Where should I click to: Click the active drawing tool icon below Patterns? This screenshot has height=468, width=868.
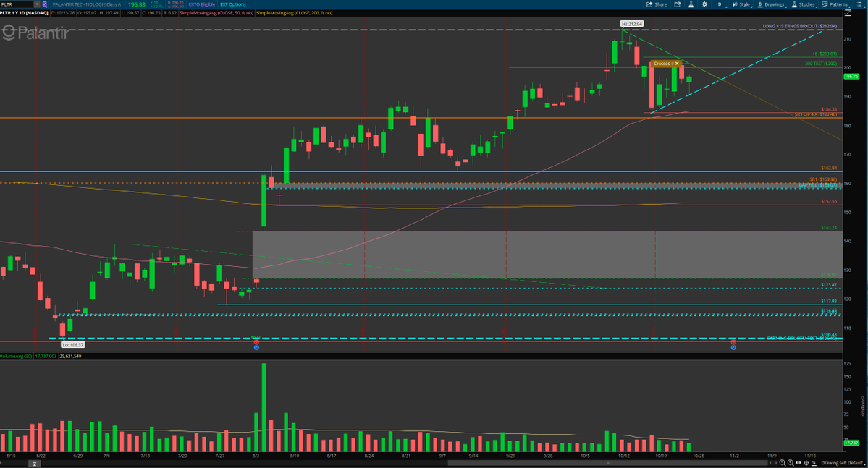click(848, 13)
